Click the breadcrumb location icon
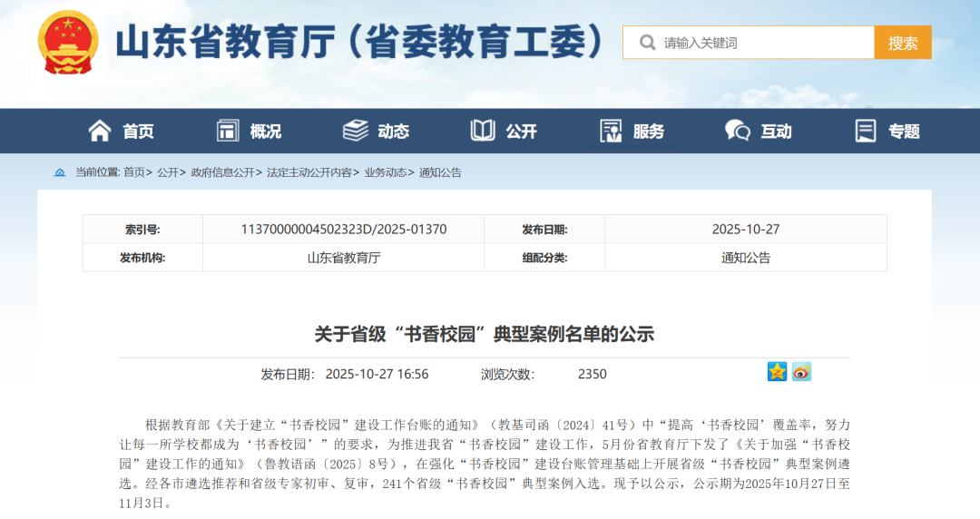Image resolution: width=980 pixels, height=519 pixels. click(x=60, y=172)
